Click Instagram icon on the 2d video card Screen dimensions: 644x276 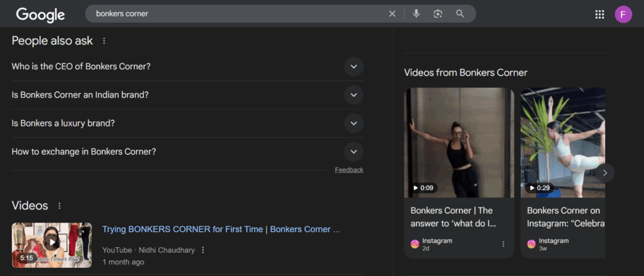(x=415, y=244)
